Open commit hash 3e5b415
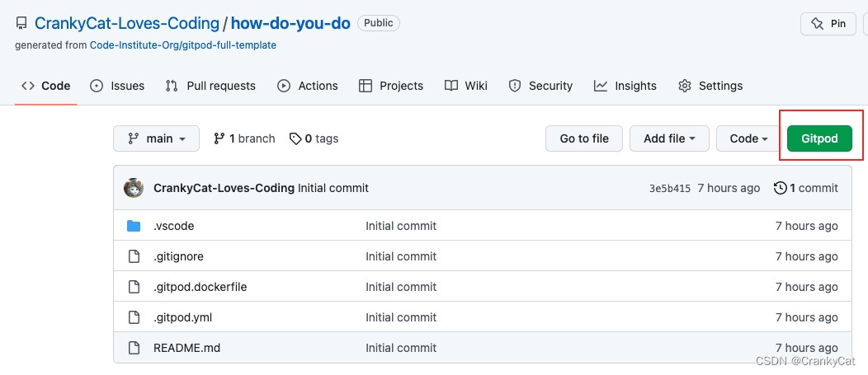 [x=669, y=188]
